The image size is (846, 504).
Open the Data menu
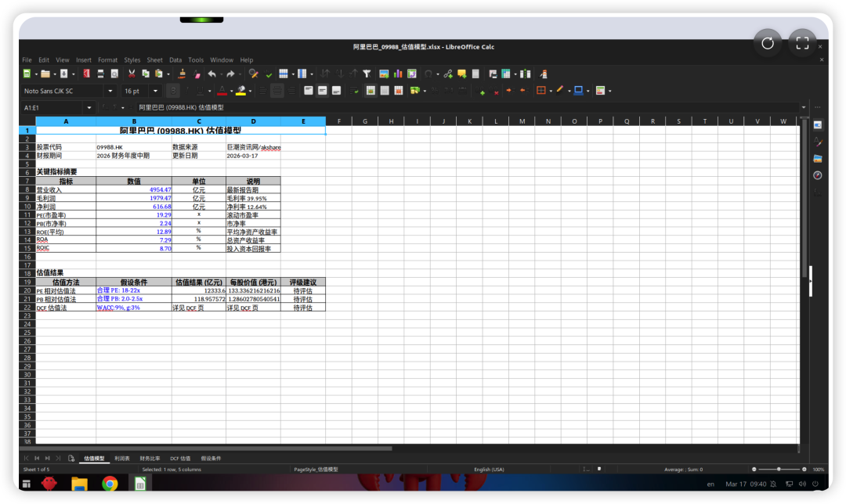pos(175,59)
